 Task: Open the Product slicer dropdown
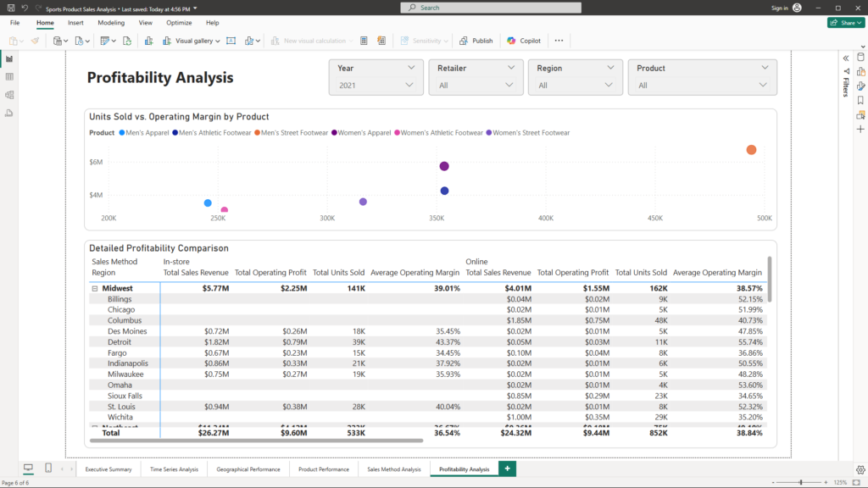(702, 86)
